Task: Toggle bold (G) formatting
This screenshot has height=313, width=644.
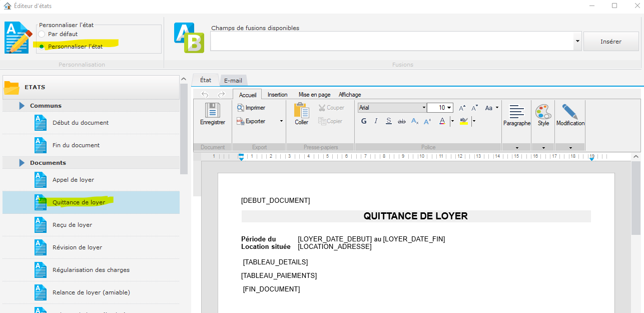Action: point(364,121)
